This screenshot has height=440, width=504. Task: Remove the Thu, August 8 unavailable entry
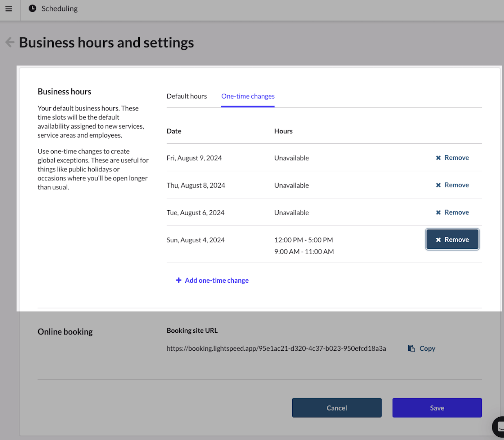coord(452,185)
